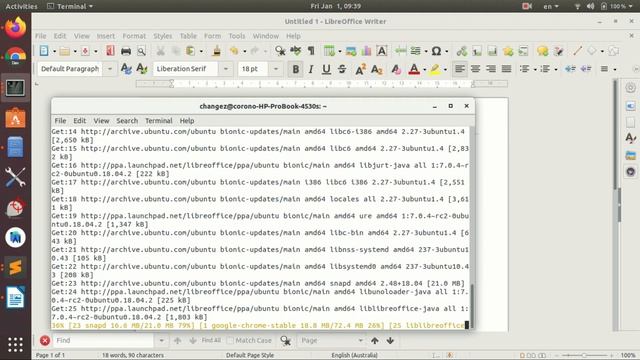Viewport: 640px width, 360px height.
Task: Click the Cut scissors icon
Action: (160, 51)
